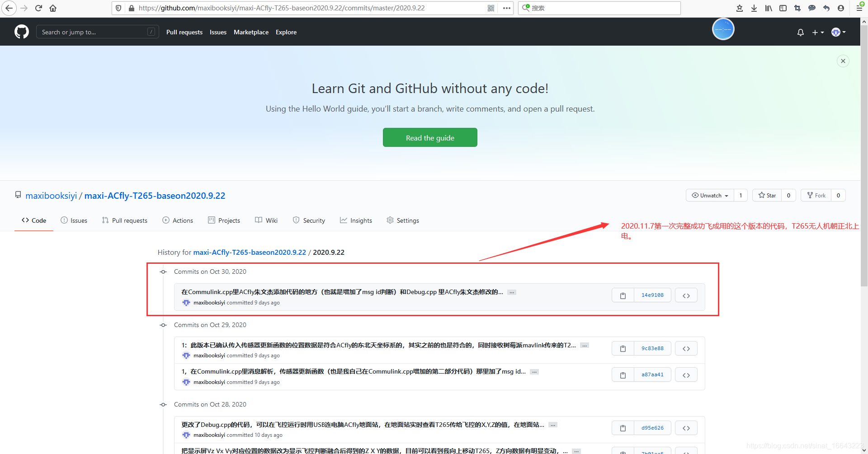This screenshot has height=454, width=868.
Task: Open the Insights tab
Action: pos(356,220)
